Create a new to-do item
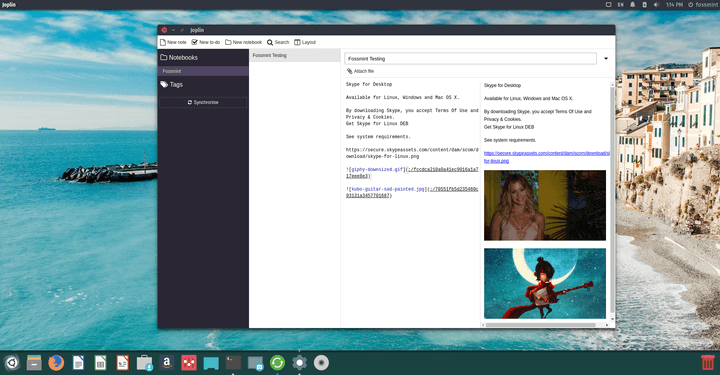 coord(206,42)
